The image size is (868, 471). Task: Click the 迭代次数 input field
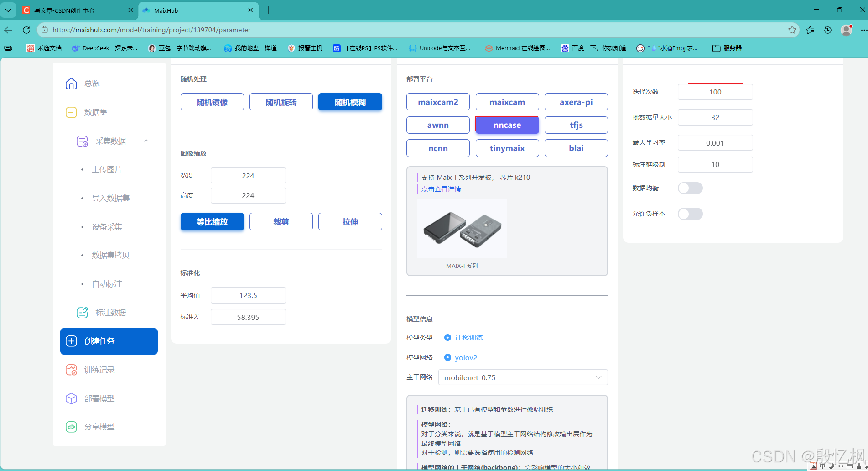(715, 92)
